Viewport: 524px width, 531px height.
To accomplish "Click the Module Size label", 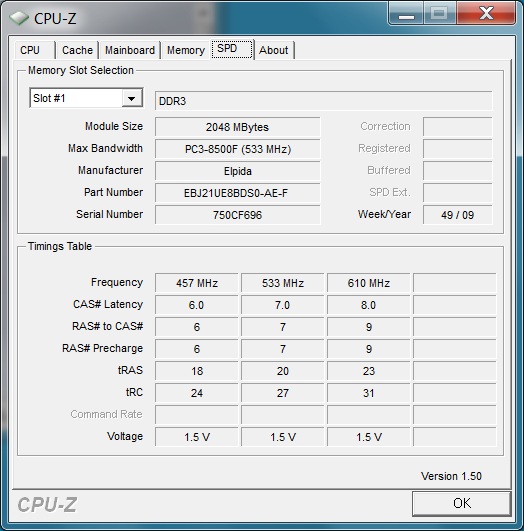I will 114,126.
